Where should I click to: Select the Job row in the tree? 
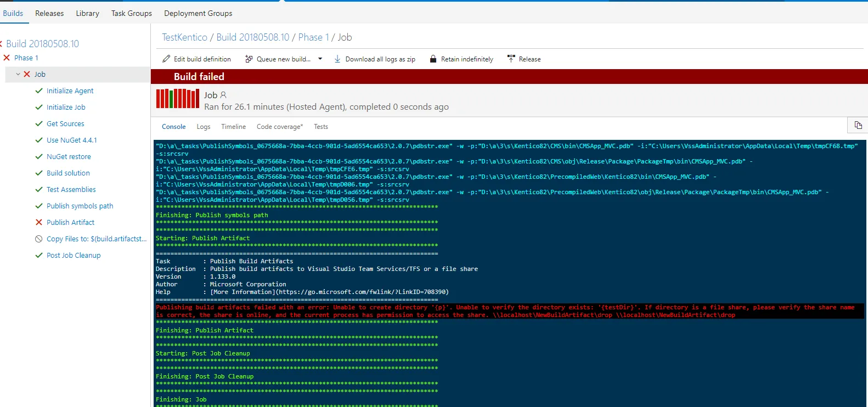click(77, 74)
